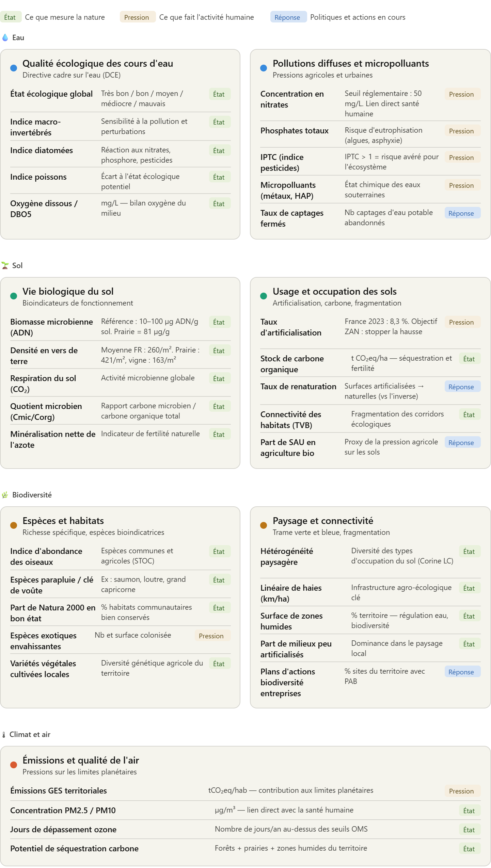Click the blue dot beside Pollutions diffuses et micropolluants
491x868 pixels.
(x=264, y=68)
